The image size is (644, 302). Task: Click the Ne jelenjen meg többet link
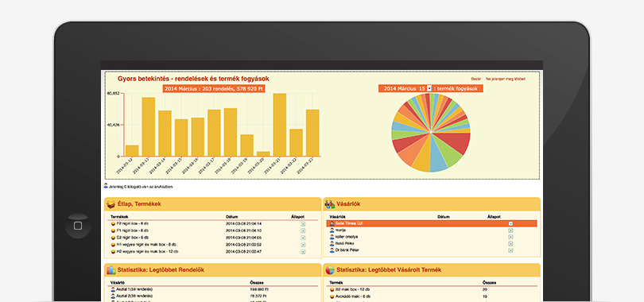(505, 79)
